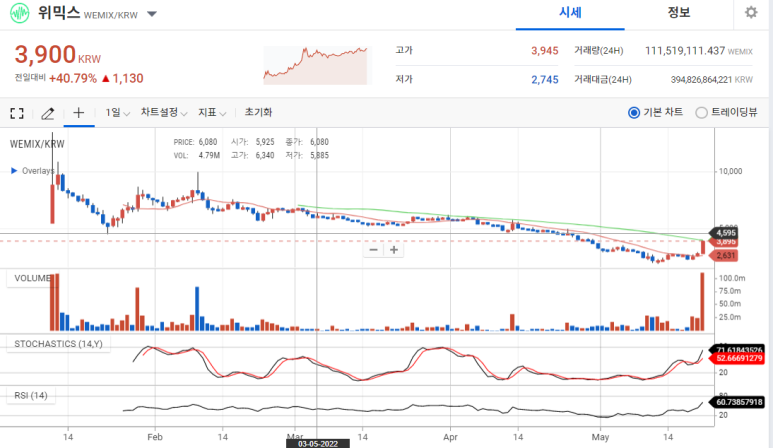Image resolution: width=773 pixels, height=448 pixels.
Task: Click the 52.66691279 stochastics red tag
Action: tap(738, 358)
